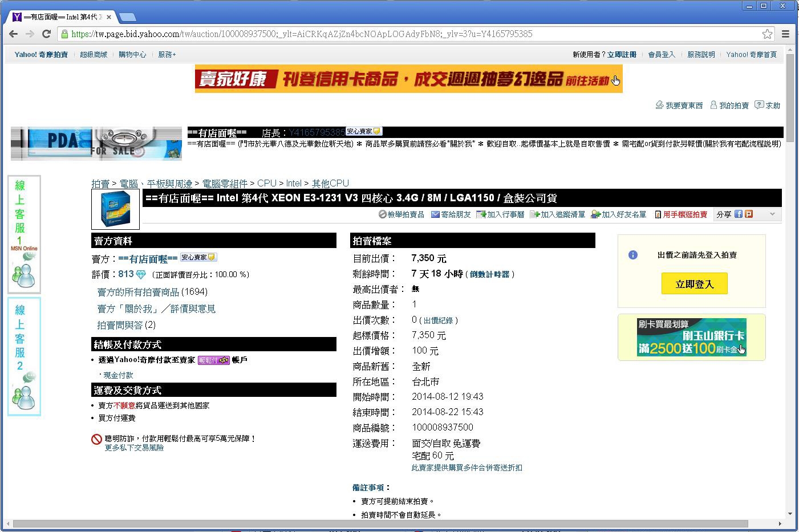799x532 pixels.
Task: Open 我的拍賣 person icon link
Action: (x=729, y=105)
